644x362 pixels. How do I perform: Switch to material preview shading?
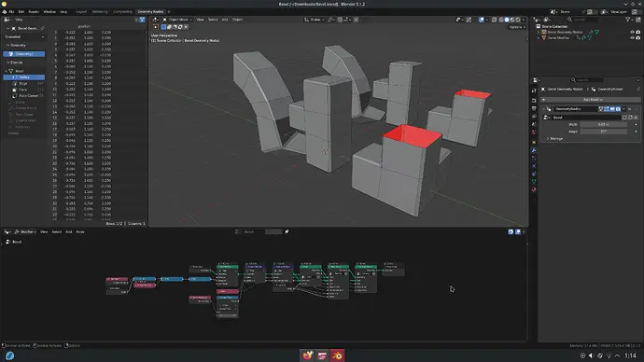pos(512,20)
